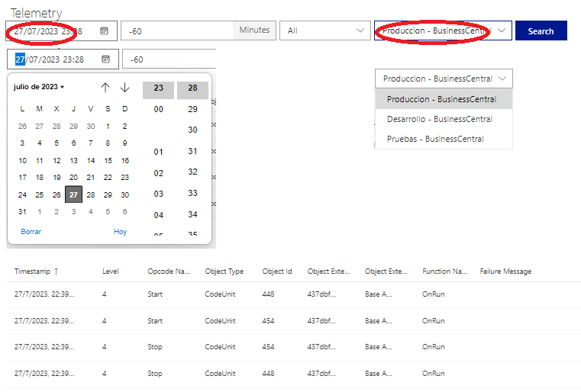Open the All level dropdown

click(325, 31)
